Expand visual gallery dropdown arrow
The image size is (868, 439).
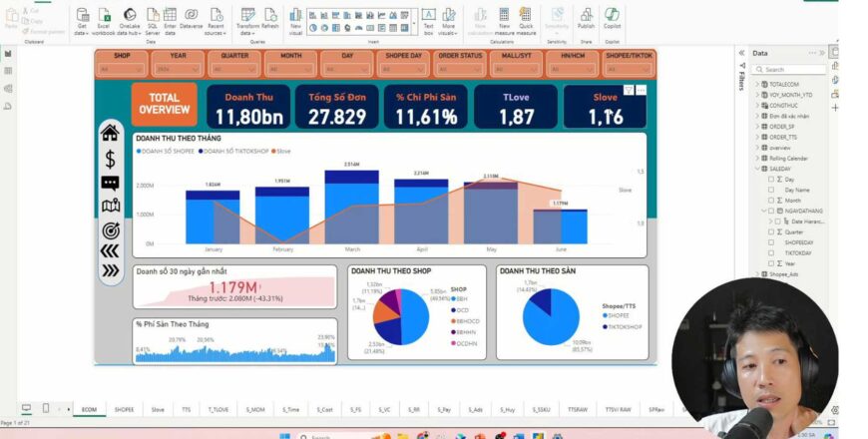pos(414,24)
